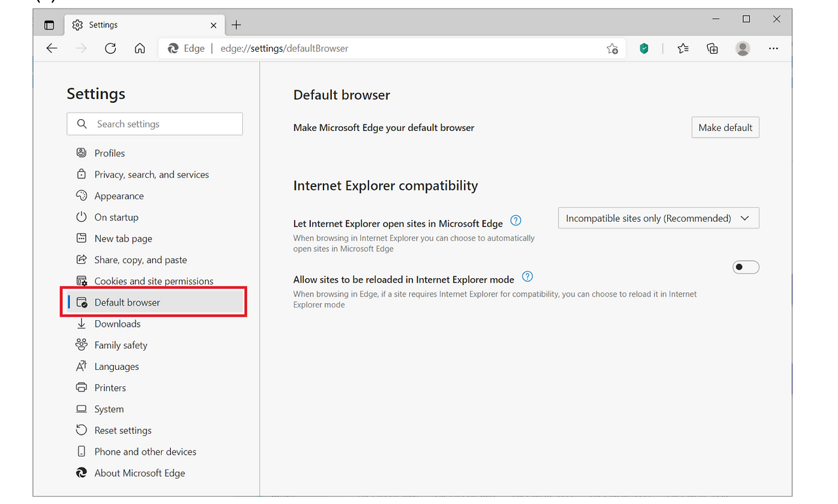The height and width of the screenshot is (504, 838).
Task: Open the Collections icon
Action: tap(712, 48)
